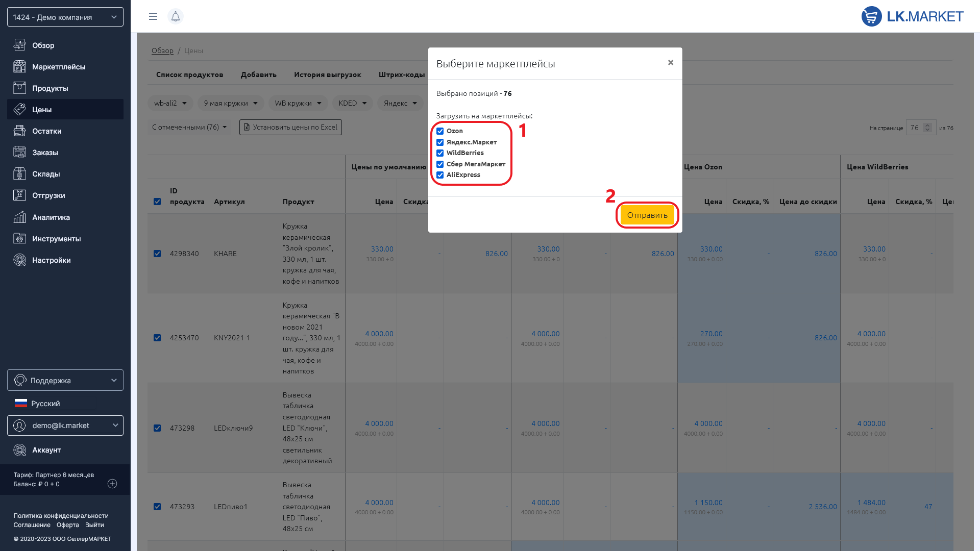
Task: Click the Остатки sidebar icon
Action: coord(19,131)
